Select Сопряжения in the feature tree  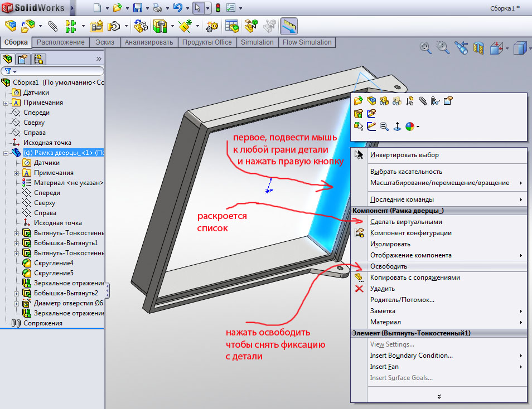click(x=42, y=323)
